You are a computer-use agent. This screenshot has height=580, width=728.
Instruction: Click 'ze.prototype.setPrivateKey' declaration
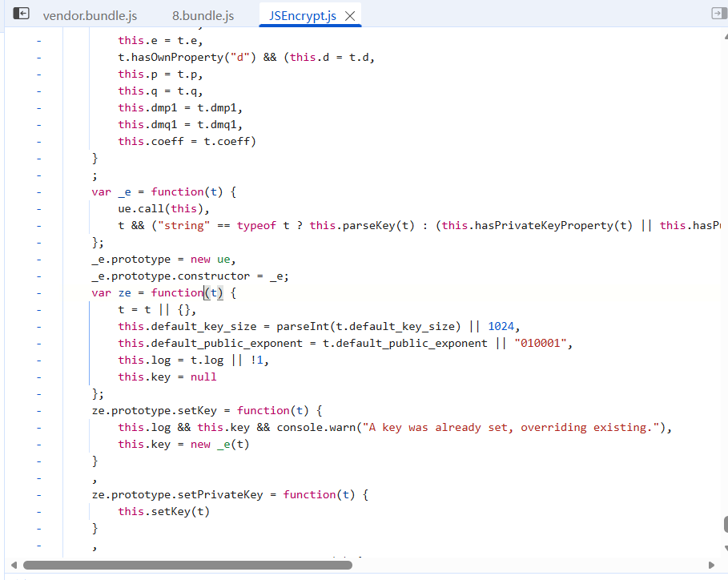click(x=177, y=494)
